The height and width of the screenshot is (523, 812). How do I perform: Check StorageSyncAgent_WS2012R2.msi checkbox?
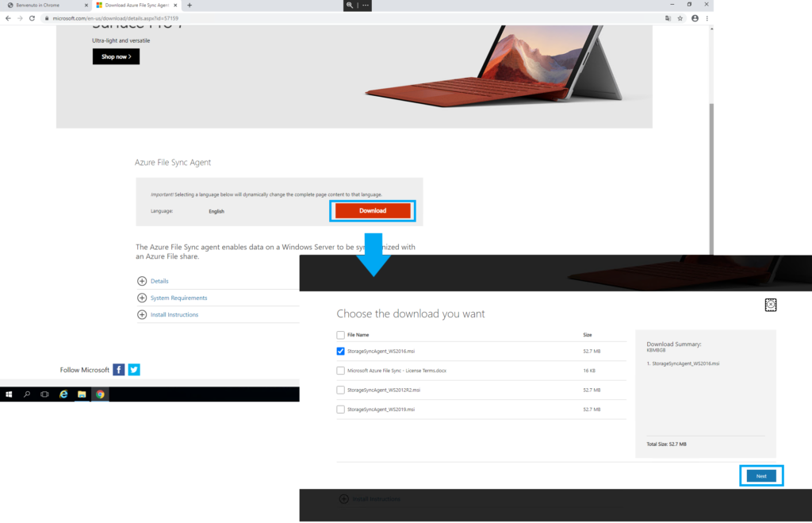tap(340, 390)
